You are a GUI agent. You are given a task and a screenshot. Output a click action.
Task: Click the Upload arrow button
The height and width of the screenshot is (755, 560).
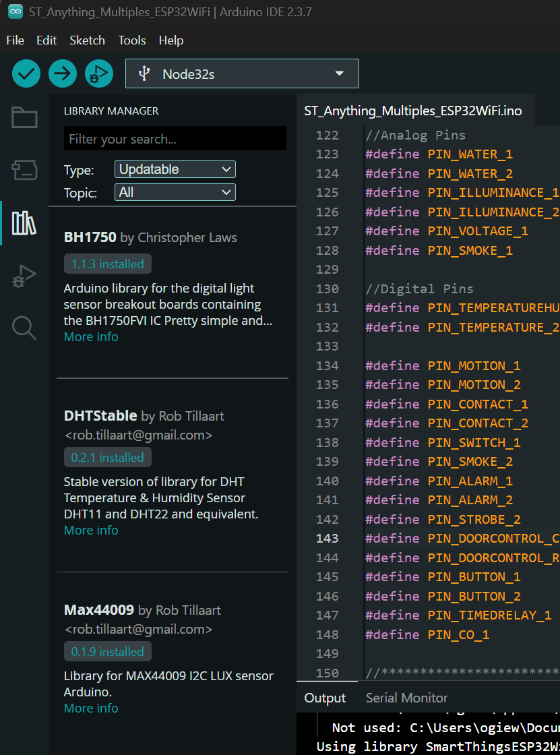pyautogui.click(x=63, y=73)
